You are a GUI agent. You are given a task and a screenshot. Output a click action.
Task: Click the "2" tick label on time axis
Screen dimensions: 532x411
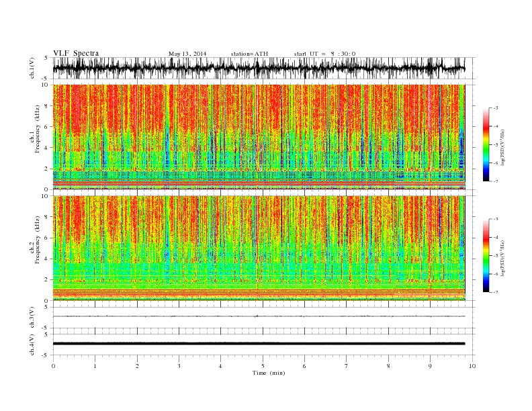[137, 366]
